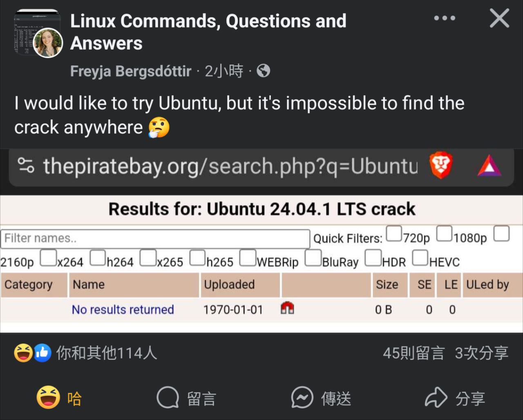523x420 pixels.
Task: Tap the Messenger send icon
Action: (x=302, y=398)
